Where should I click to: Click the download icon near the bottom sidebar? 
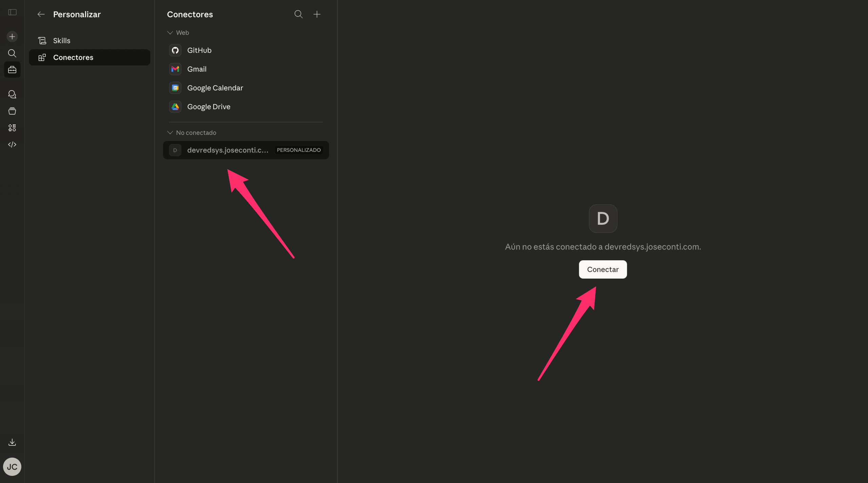pos(12,442)
